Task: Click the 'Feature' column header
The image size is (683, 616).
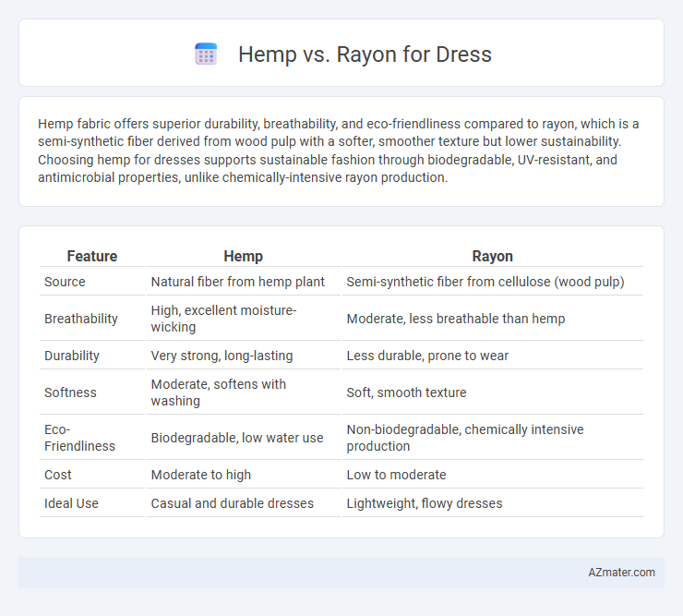Action: 92,256
